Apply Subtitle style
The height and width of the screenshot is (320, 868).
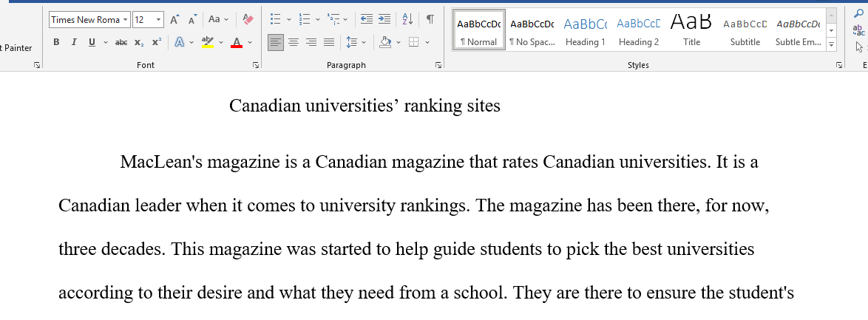click(x=745, y=30)
